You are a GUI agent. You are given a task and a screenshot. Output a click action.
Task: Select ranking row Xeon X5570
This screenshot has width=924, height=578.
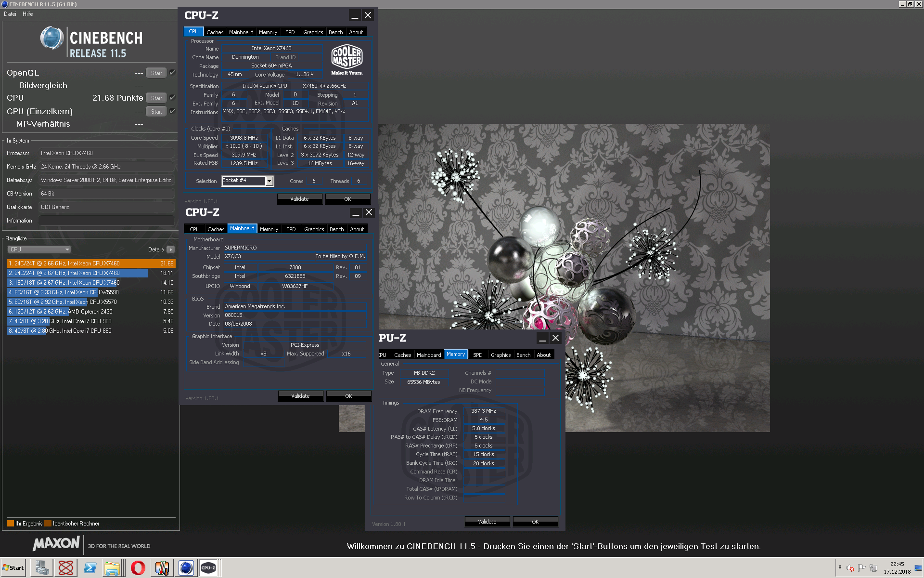pos(91,302)
